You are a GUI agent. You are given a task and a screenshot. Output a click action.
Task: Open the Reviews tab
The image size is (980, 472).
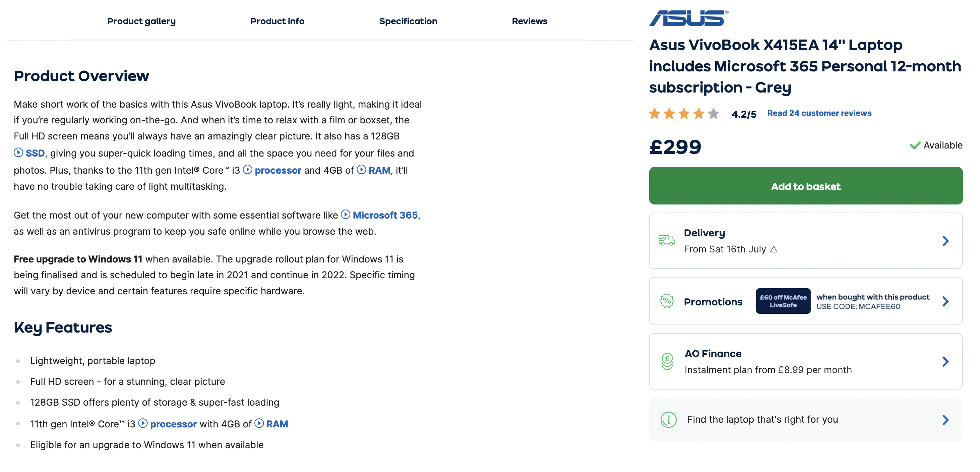coord(529,21)
